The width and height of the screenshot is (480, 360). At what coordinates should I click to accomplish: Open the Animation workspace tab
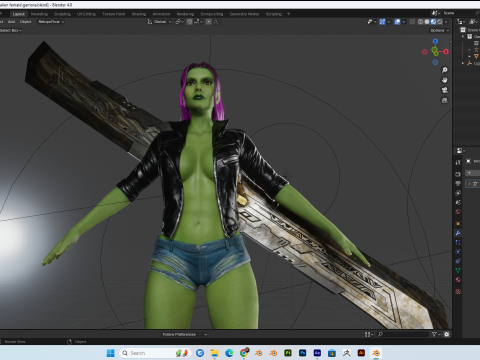(161, 14)
